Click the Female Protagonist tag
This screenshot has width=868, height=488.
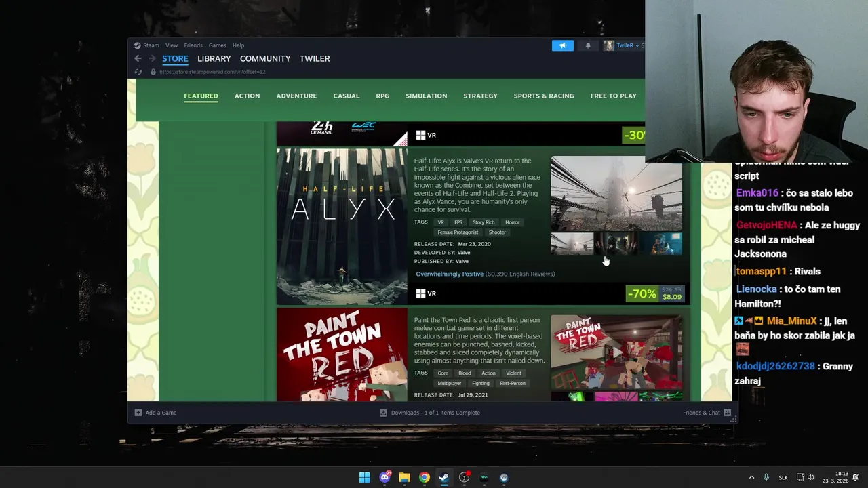point(458,232)
